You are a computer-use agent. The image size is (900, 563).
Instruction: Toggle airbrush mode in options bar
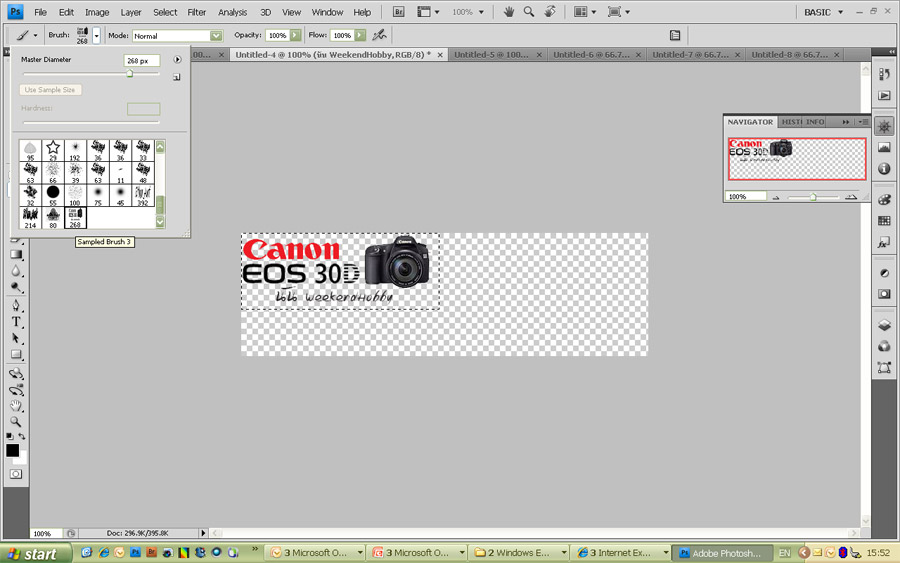[x=379, y=35]
